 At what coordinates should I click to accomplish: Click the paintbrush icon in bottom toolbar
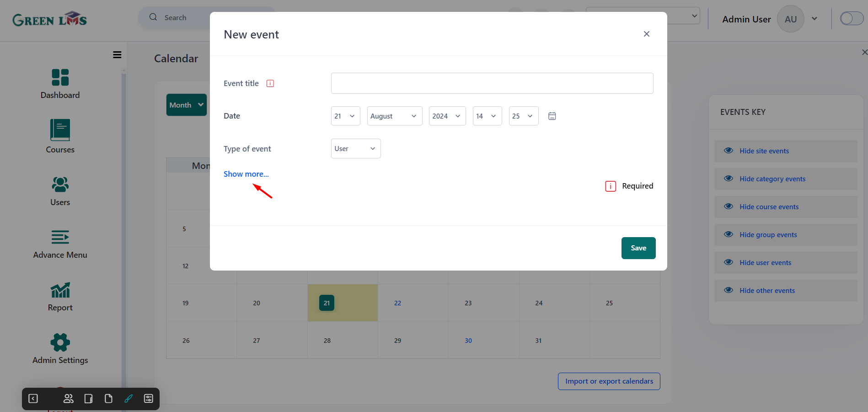coord(129,399)
